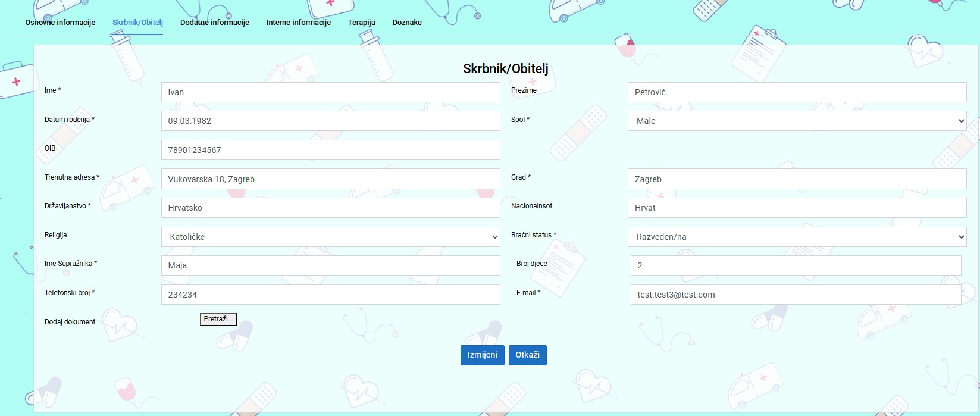This screenshot has width=980, height=416.
Task: Click the Izmijeni button
Action: [x=482, y=355]
